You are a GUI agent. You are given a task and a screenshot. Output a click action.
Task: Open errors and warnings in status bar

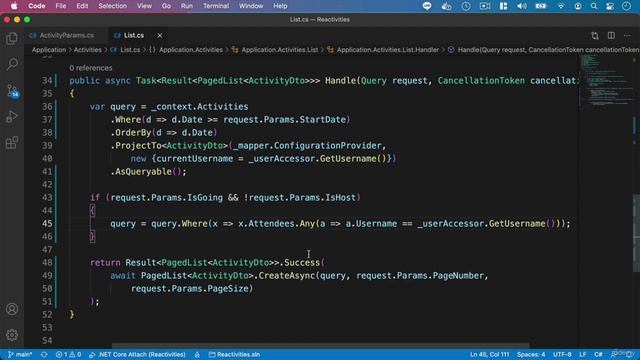69,354
